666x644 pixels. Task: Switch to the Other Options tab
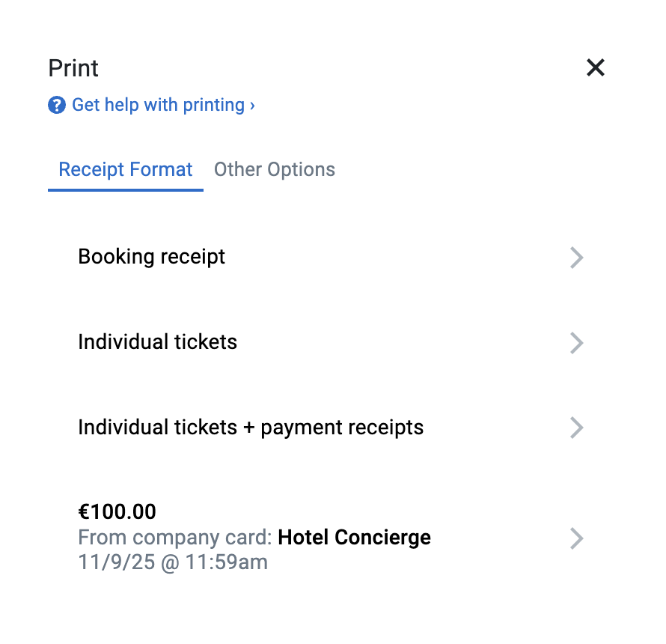pyautogui.click(x=275, y=170)
